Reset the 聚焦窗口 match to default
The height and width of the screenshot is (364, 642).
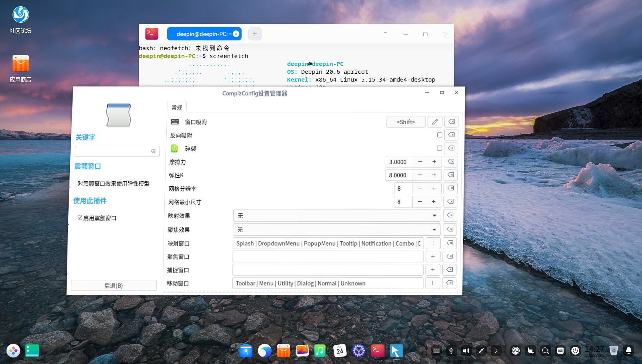tap(449, 257)
